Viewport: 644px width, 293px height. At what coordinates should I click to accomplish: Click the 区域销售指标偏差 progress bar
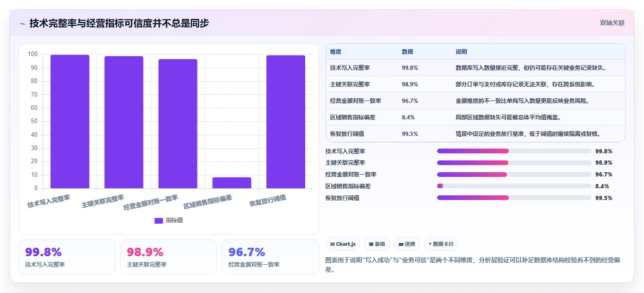click(x=514, y=186)
